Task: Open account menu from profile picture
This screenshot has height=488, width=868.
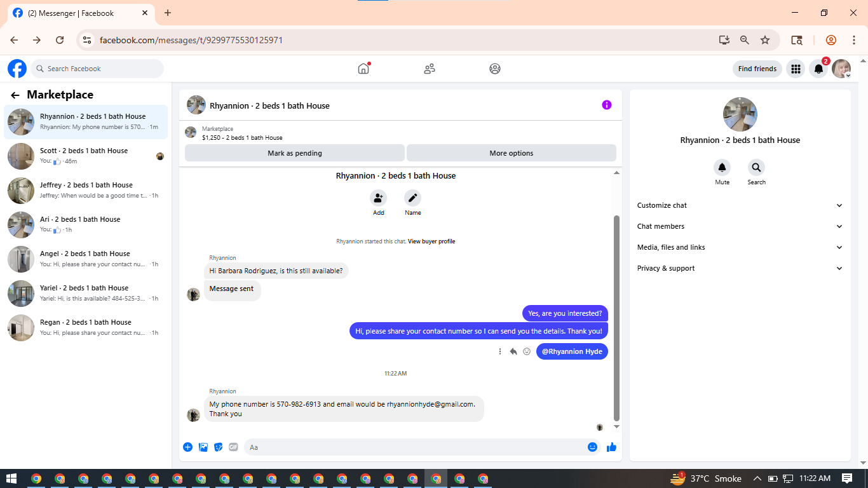Action: (x=841, y=69)
